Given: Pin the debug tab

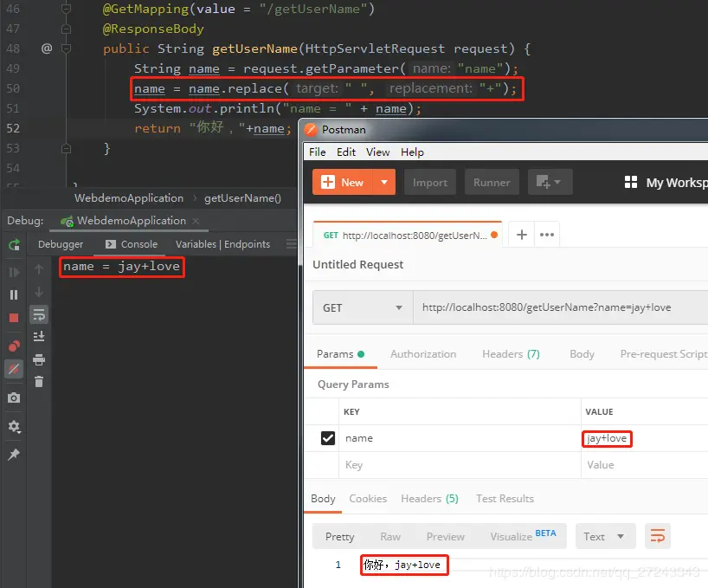Looking at the screenshot, I should pos(14,455).
